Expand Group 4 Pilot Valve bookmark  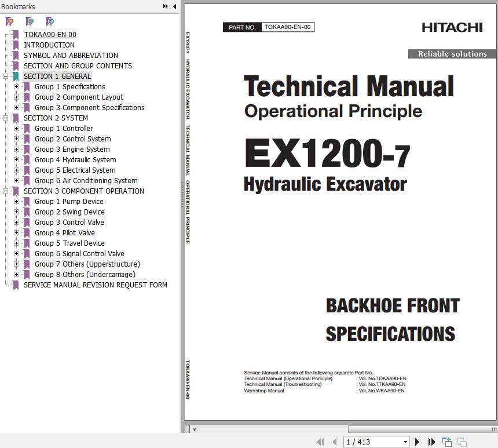click(x=17, y=233)
